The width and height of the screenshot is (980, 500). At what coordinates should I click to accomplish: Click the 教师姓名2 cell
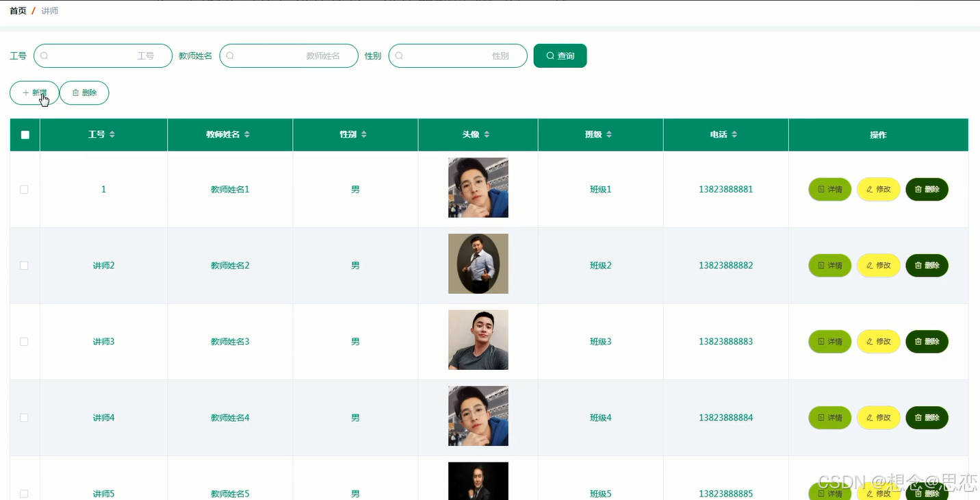pos(230,265)
